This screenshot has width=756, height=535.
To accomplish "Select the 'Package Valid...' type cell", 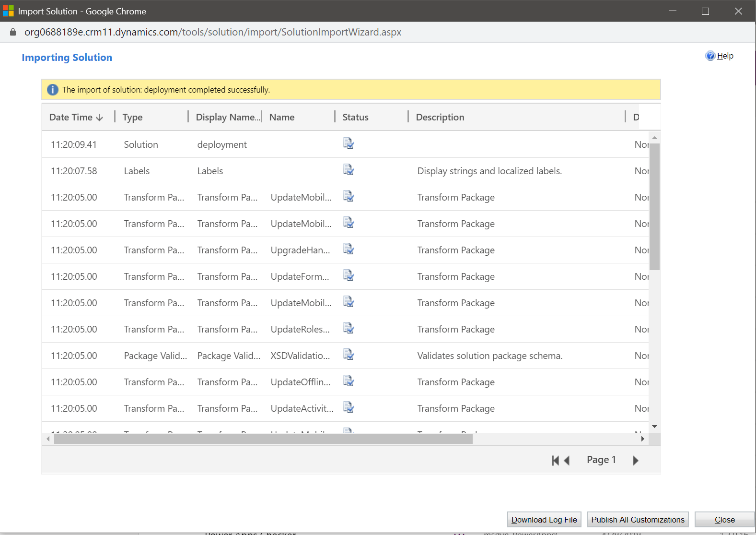I will point(155,356).
